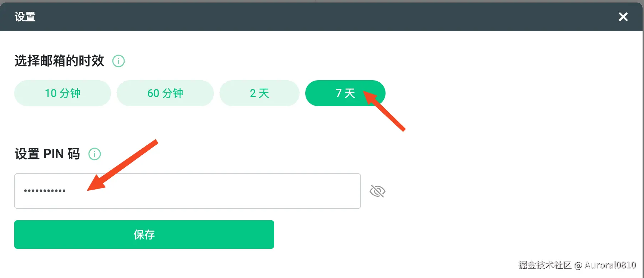
Task: Click the info icon beside 选择邮箱的时效
Action: [x=119, y=61]
